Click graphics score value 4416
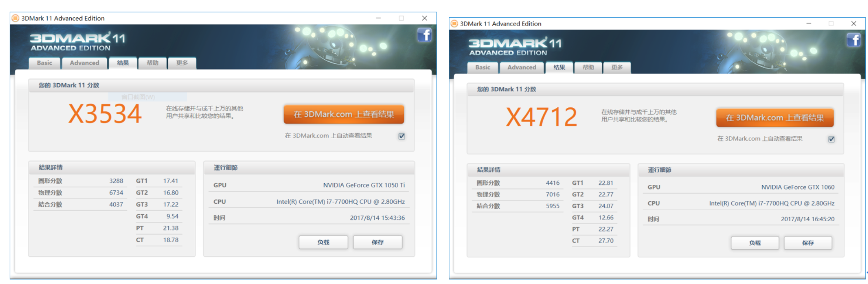This screenshot has width=868, height=284. click(553, 183)
